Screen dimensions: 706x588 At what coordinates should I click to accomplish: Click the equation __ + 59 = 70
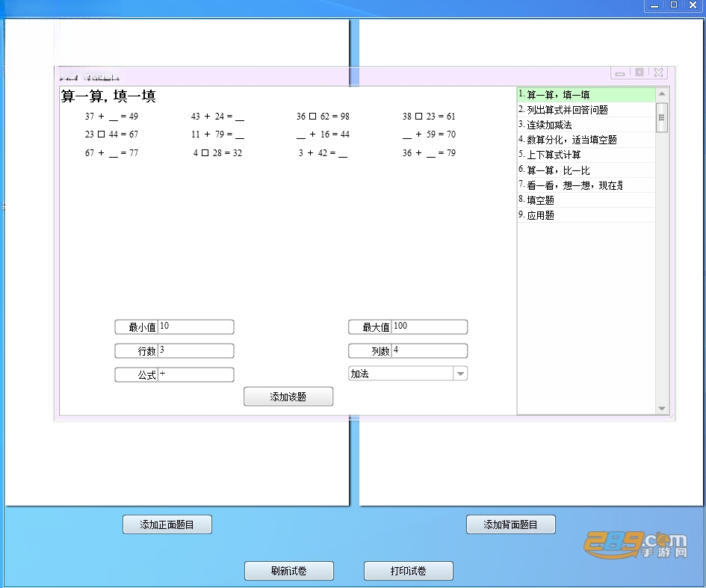tap(429, 134)
